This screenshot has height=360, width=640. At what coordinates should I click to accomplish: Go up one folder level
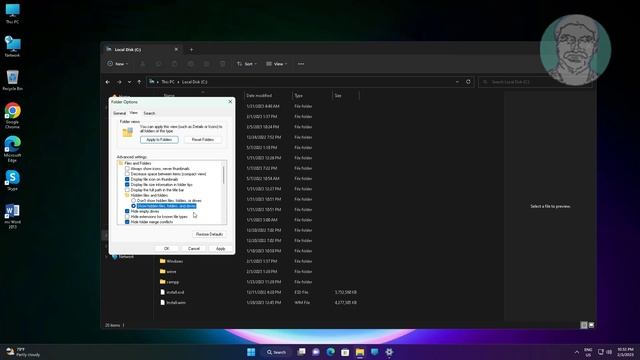pos(139,82)
